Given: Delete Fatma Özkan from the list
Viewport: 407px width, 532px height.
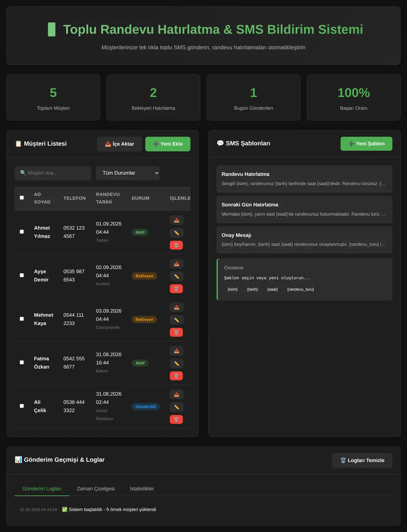Looking at the screenshot, I should coord(176,376).
